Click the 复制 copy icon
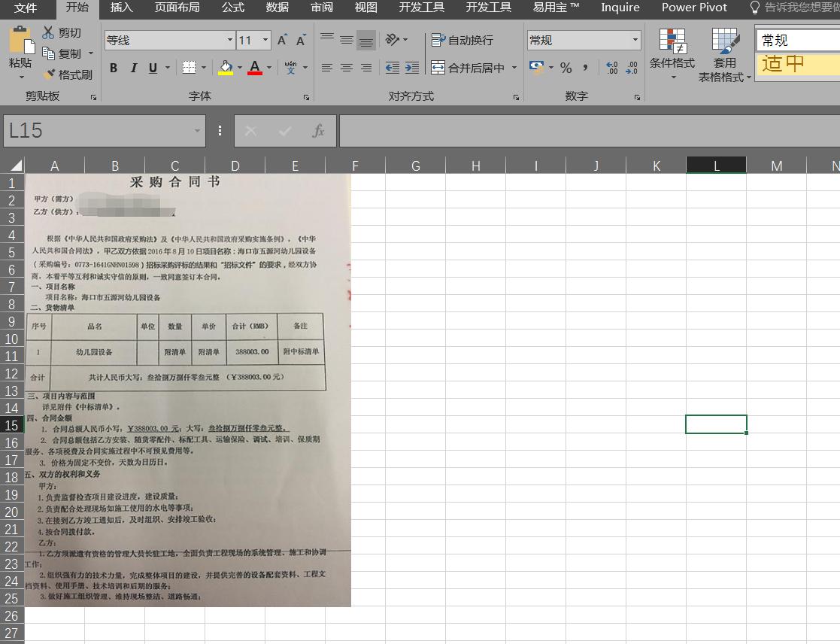Viewport: 840px width, 644px height. click(x=48, y=53)
